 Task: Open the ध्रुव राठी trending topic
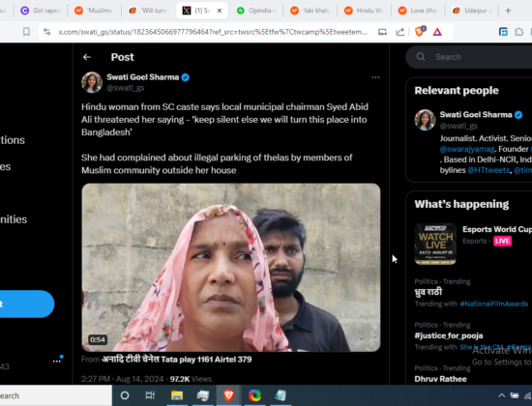click(429, 292)
